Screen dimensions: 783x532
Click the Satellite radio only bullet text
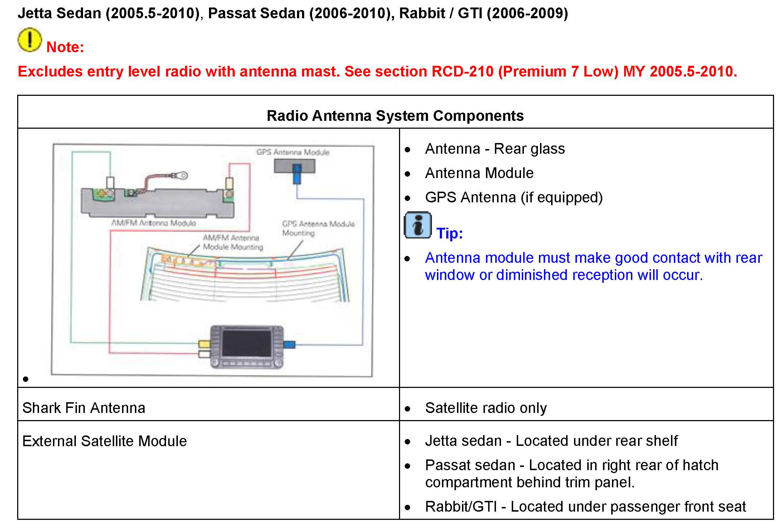point(486,408)
